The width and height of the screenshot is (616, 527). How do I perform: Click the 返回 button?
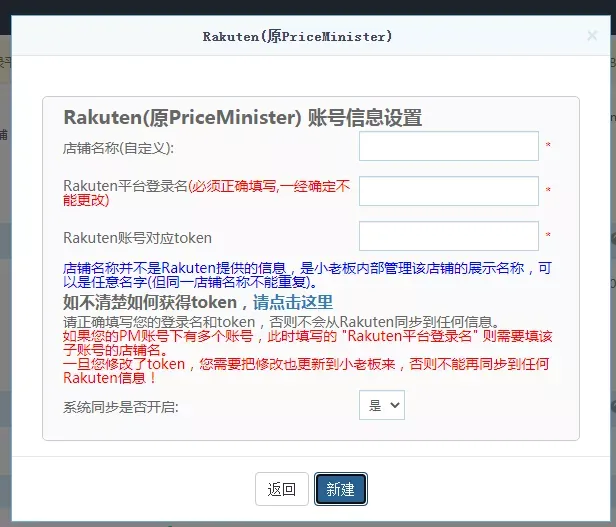click(282, 489)
